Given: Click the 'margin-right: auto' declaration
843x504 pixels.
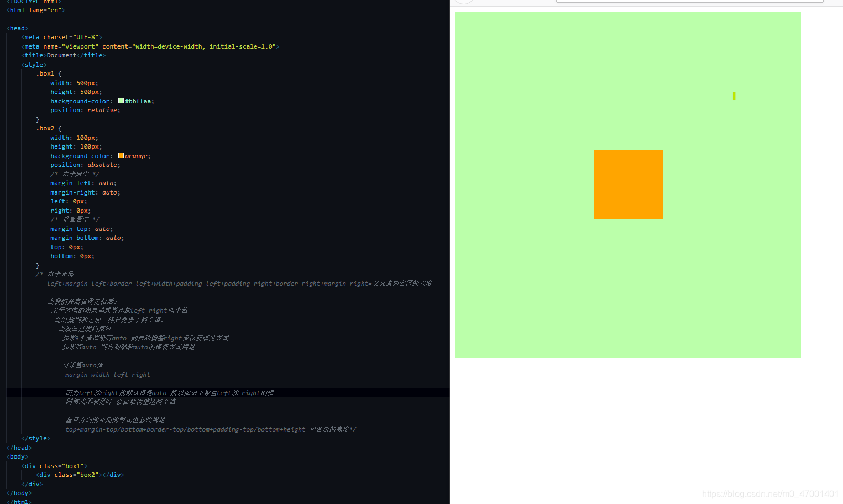Looking at the screenshot, I should click(85, 192).
